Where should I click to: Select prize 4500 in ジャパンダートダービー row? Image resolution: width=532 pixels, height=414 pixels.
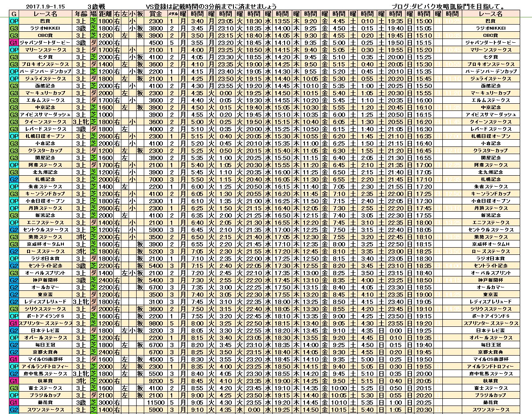pos(156,43)
